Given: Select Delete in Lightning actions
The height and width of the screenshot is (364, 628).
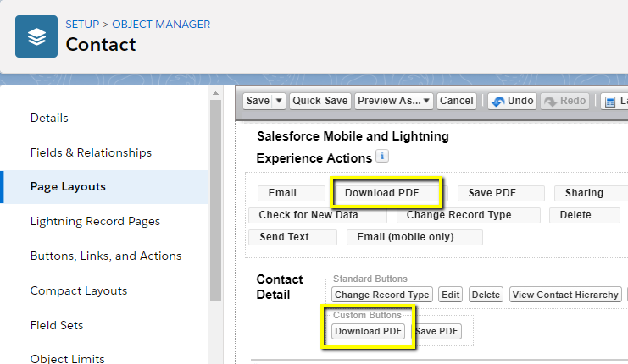Looking at the screenshot, I should (584, 215).
